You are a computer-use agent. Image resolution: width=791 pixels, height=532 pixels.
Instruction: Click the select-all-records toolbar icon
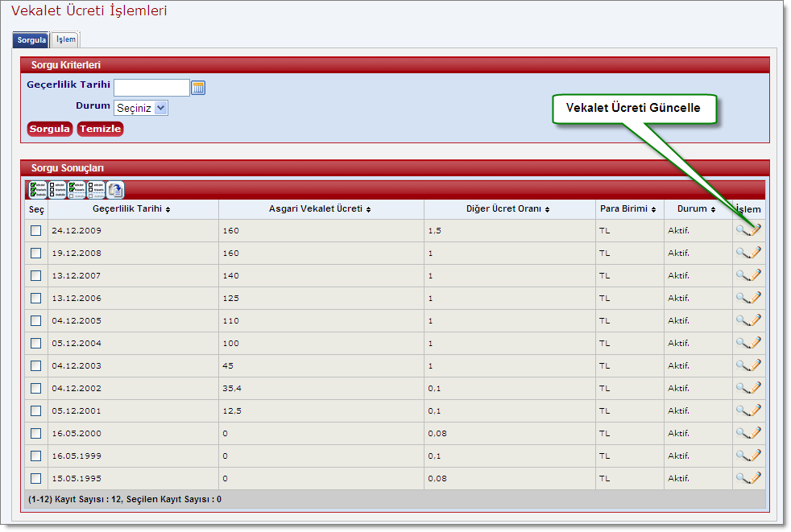38,190
